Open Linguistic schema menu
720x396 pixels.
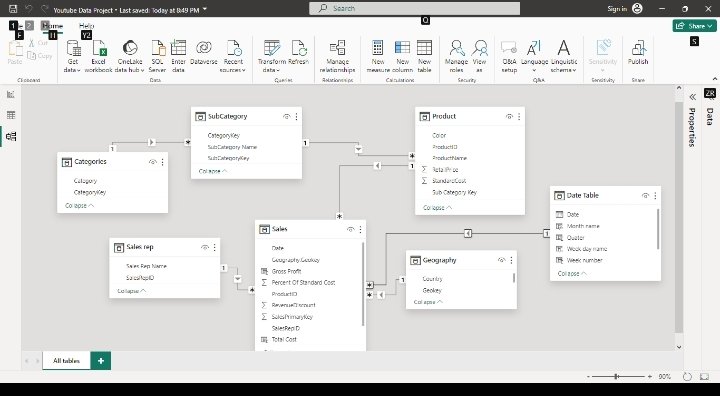564,56
